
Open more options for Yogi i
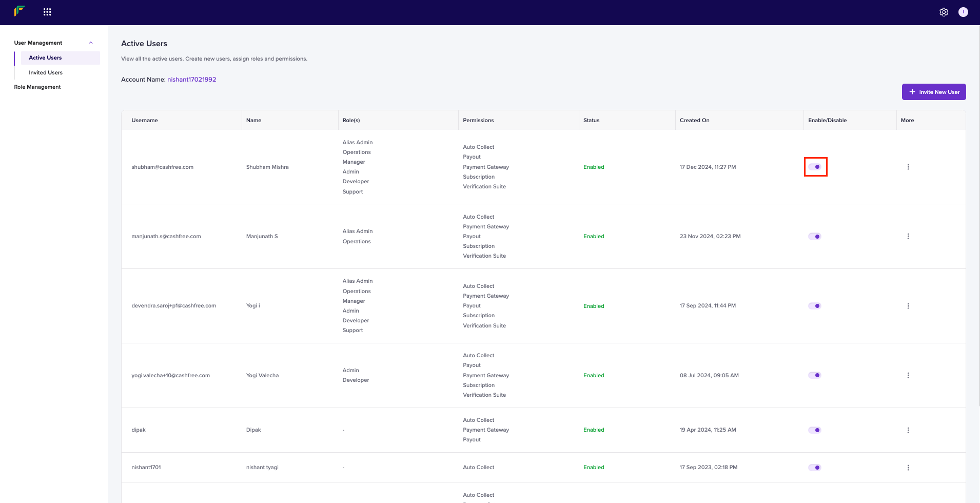point(908,306)
